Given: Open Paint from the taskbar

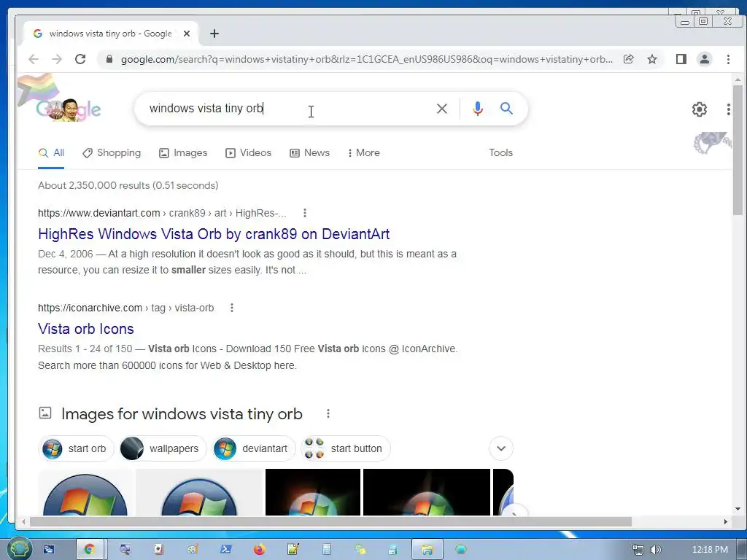Looking at the screenshot, I should 193,550.
